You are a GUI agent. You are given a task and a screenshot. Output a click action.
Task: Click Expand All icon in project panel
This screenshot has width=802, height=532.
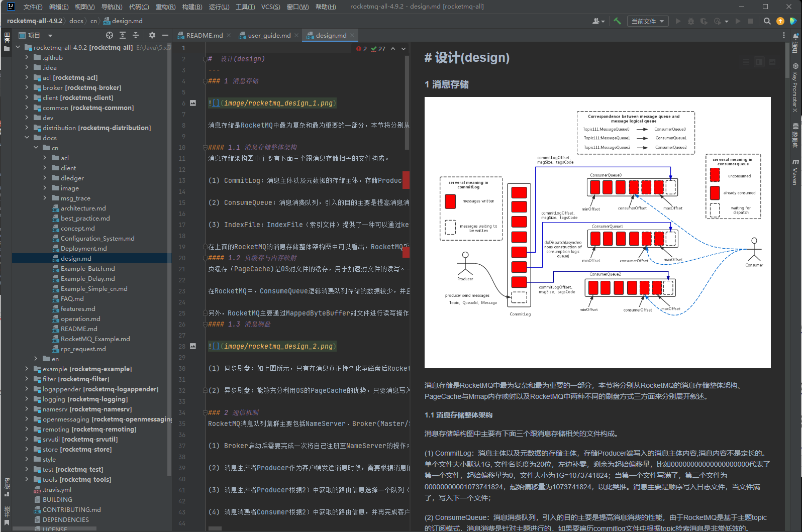click(123, 35)
